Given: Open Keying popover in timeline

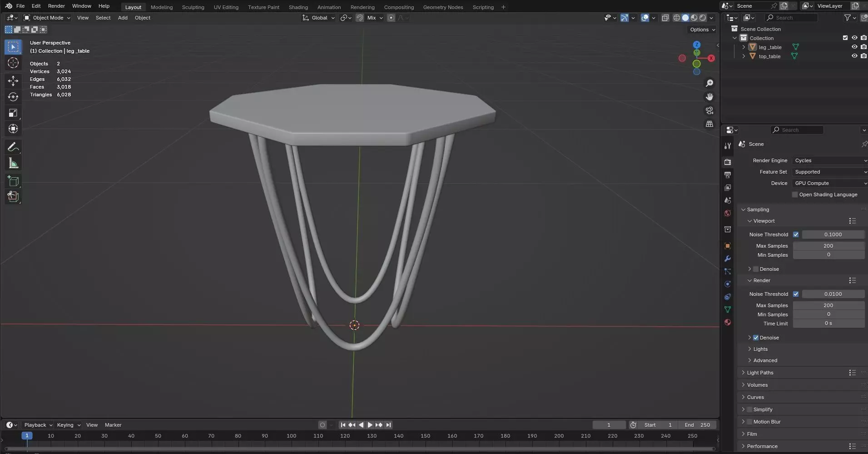Looking at the screenshot, I should (68, 425).
